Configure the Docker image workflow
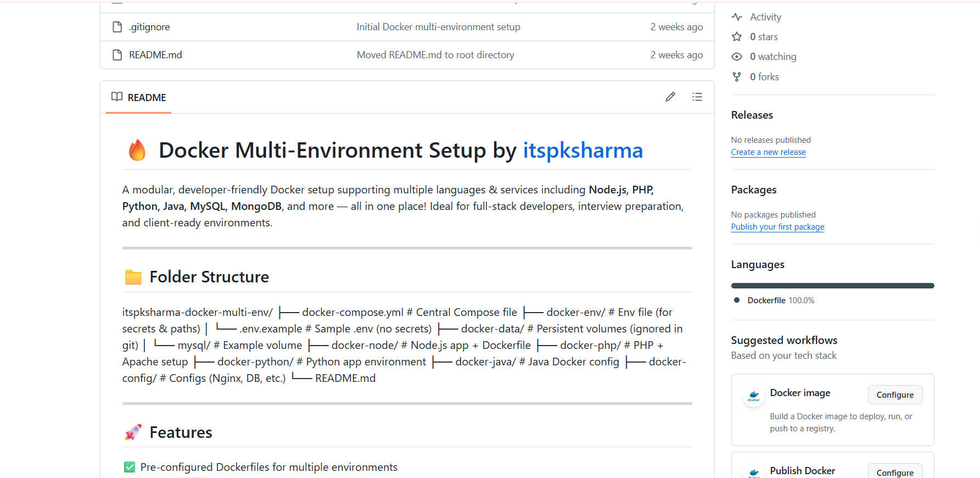The image size is (980, 478). pos(895,394)
